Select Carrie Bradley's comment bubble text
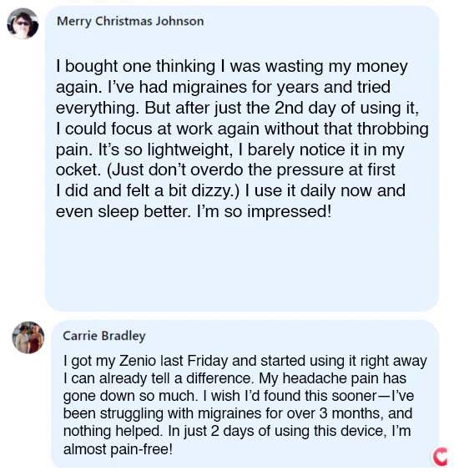Viewport: 459px width, 476px height. click(x=245, y=405)
